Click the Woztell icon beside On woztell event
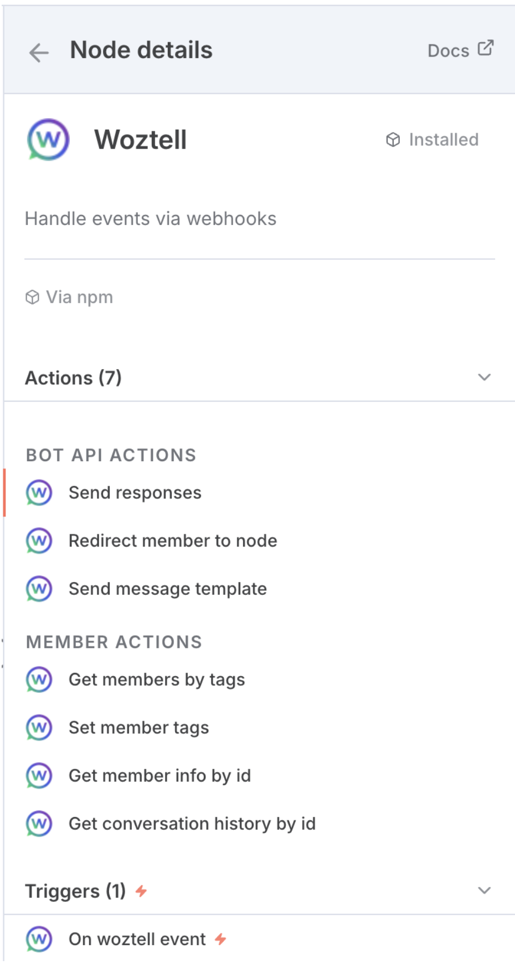515x980 pixels. [39, 939]
